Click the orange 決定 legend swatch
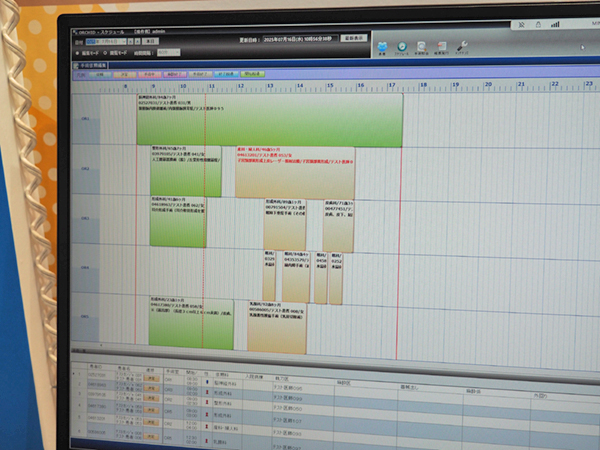The width and height of the screenshot is (600, 450). click(125, 75)
